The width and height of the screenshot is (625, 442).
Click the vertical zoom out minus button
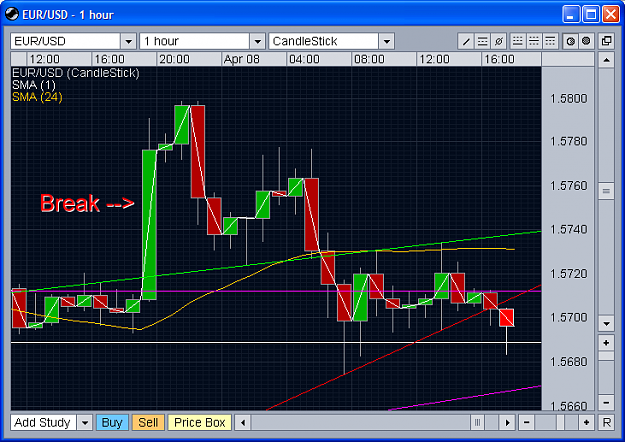coord(606,403)
